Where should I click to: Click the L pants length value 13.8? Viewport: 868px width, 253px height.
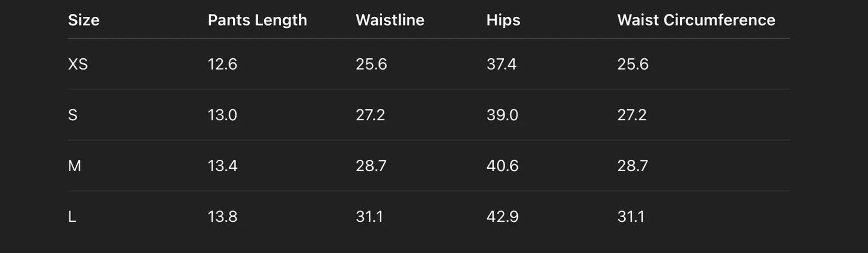[x=222, y=217]
